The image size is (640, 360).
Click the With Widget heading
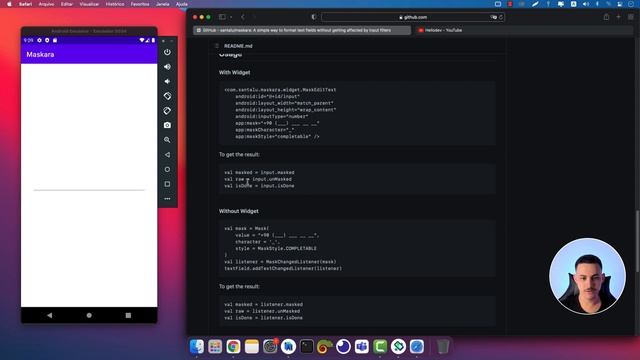[234, 72]
